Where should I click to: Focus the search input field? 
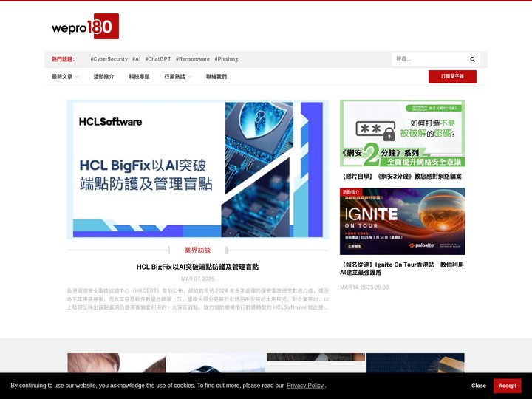pyautogui.click(x=430, y=59)
